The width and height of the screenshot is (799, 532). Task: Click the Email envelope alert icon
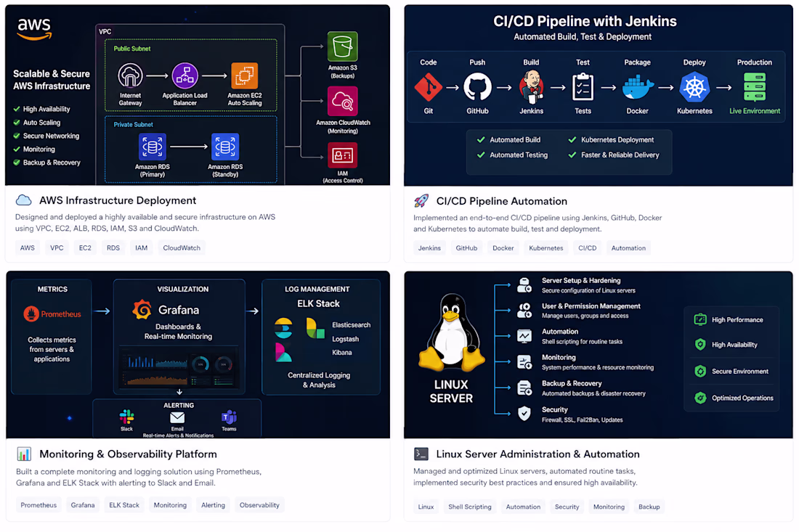(177, 417)
